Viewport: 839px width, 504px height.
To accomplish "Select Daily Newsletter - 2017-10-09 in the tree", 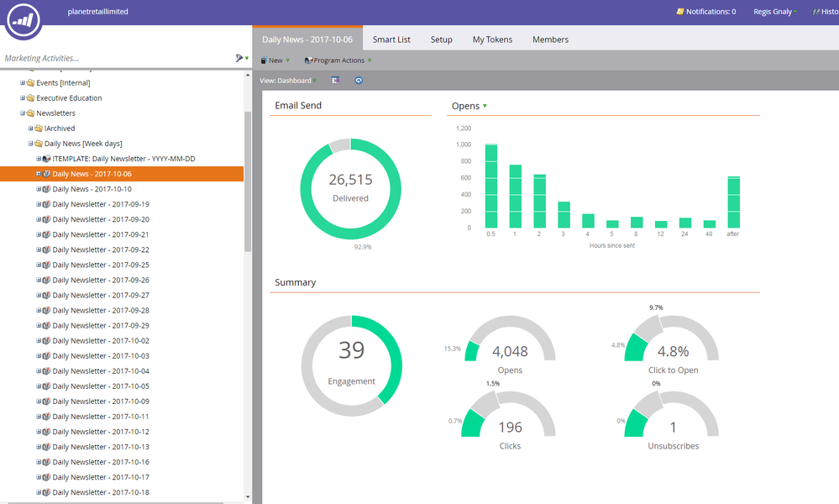I will click(x=101, y=402).
